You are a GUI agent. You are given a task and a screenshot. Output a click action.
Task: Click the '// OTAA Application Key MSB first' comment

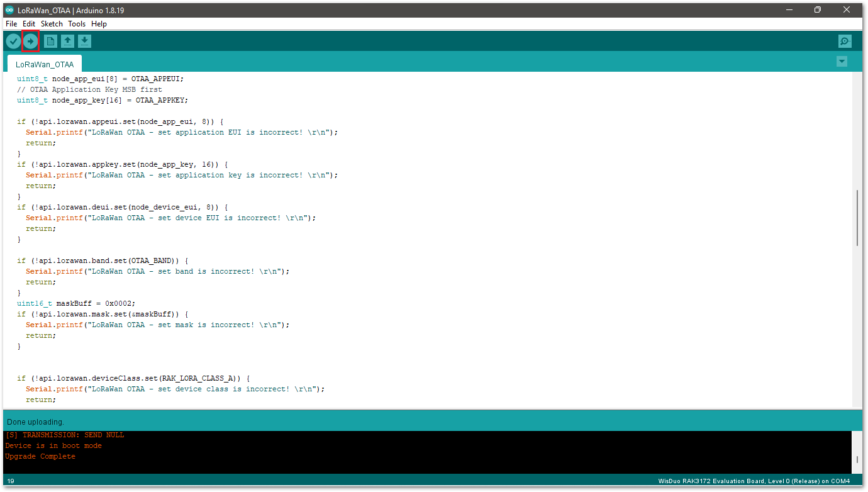[x=89, y=89]
